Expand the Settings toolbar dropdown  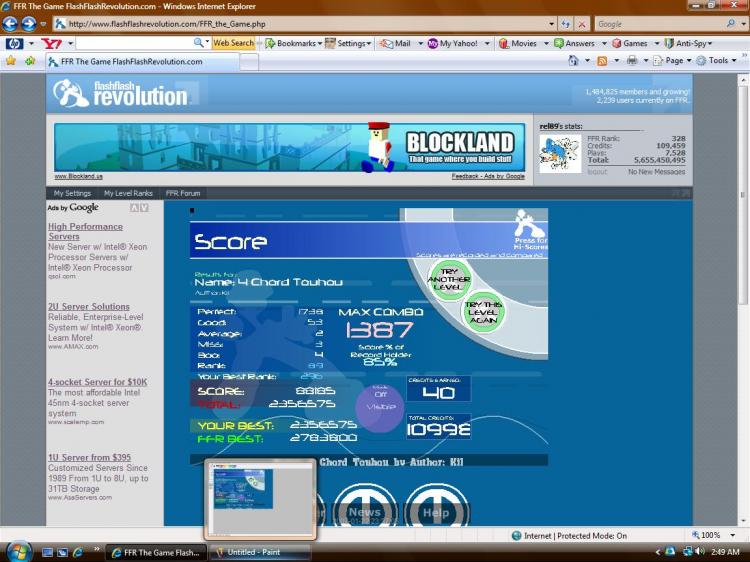click(369, 44)
